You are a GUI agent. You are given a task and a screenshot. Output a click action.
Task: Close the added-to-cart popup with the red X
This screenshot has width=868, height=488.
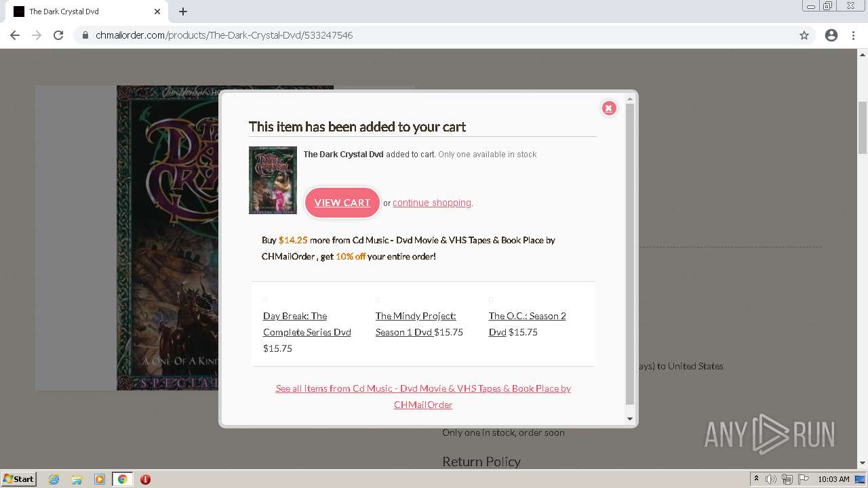pyautogui.click(x=609, y=108)
